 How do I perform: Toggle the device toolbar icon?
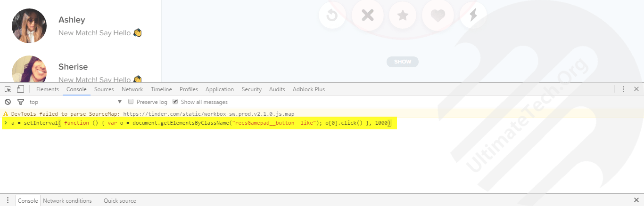click(x=20, y=89)
